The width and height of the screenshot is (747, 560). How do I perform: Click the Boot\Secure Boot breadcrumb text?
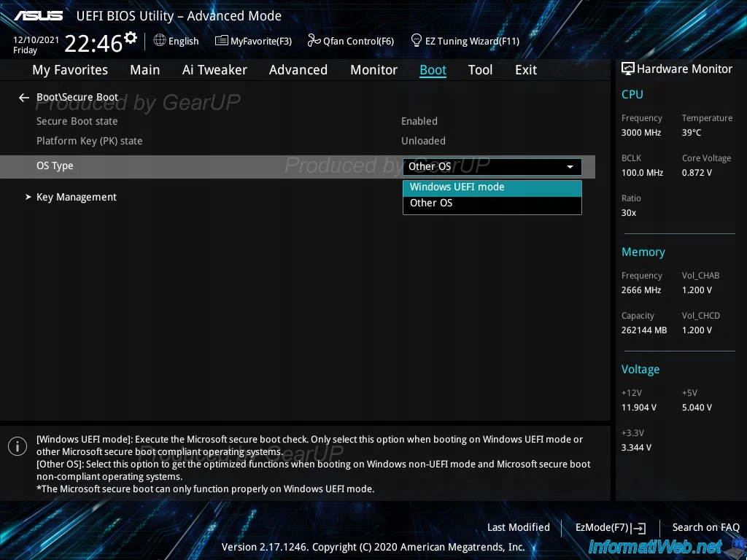[77, 97]
